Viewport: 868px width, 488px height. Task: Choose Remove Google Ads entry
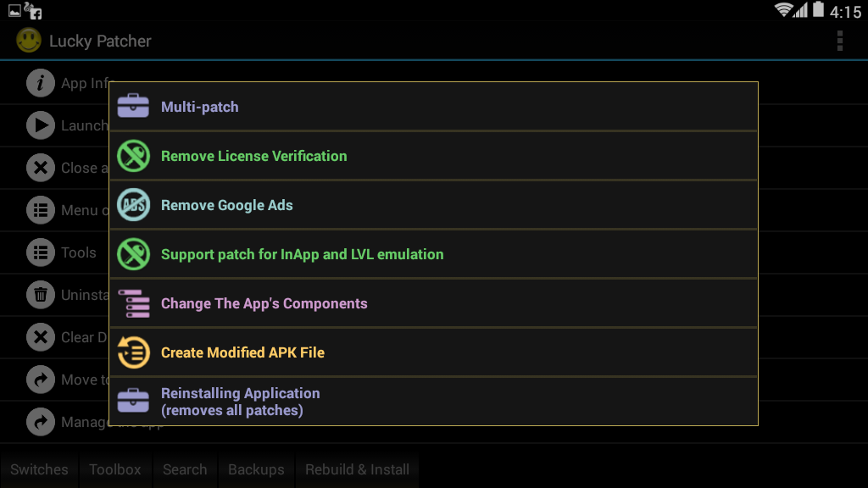[x=433, y=205]
